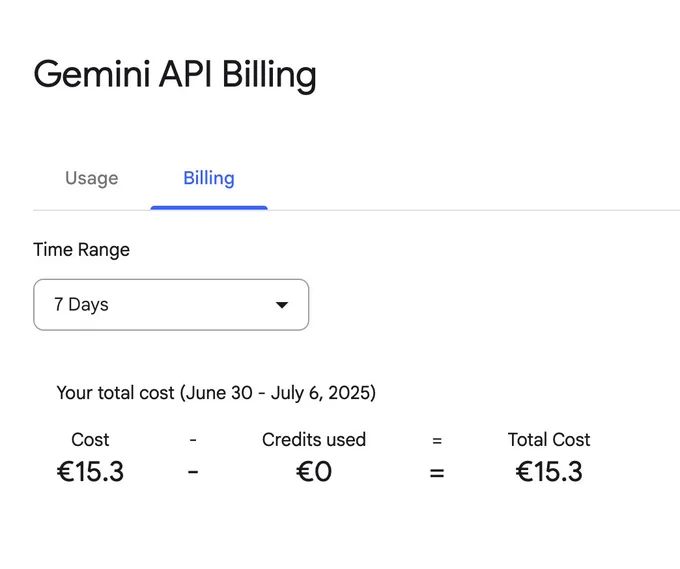This screenshot has height=569, width=680.
Task: Click the Cost label
Action: (x=90, y=440)
